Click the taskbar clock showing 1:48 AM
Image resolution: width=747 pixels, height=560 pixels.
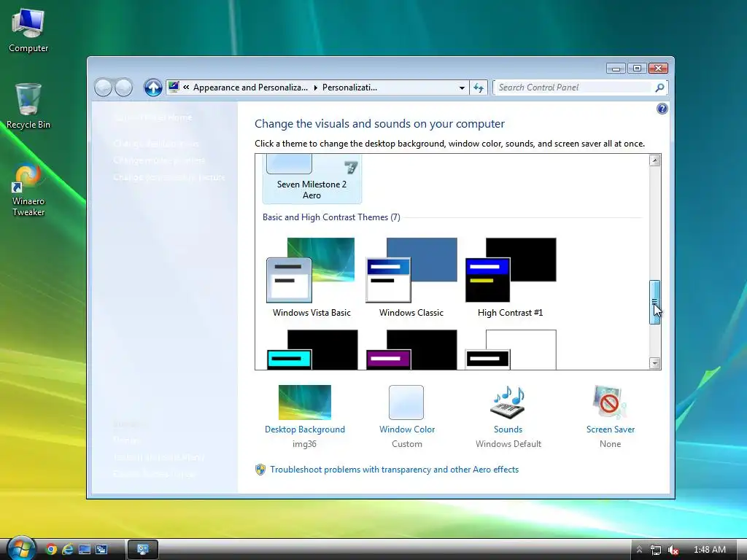[709, 550]
